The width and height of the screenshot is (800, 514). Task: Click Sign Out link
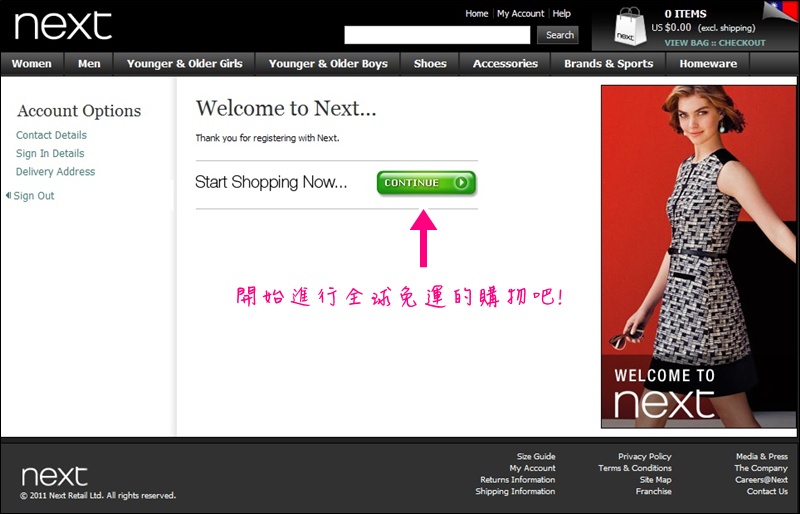(33, 196)
